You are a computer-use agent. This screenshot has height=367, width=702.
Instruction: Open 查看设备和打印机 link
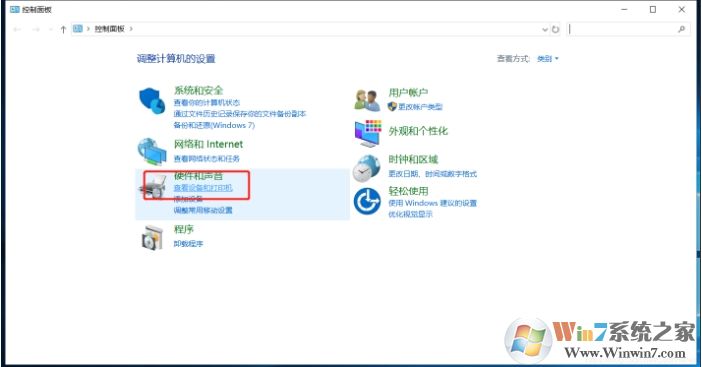[203, 188]
